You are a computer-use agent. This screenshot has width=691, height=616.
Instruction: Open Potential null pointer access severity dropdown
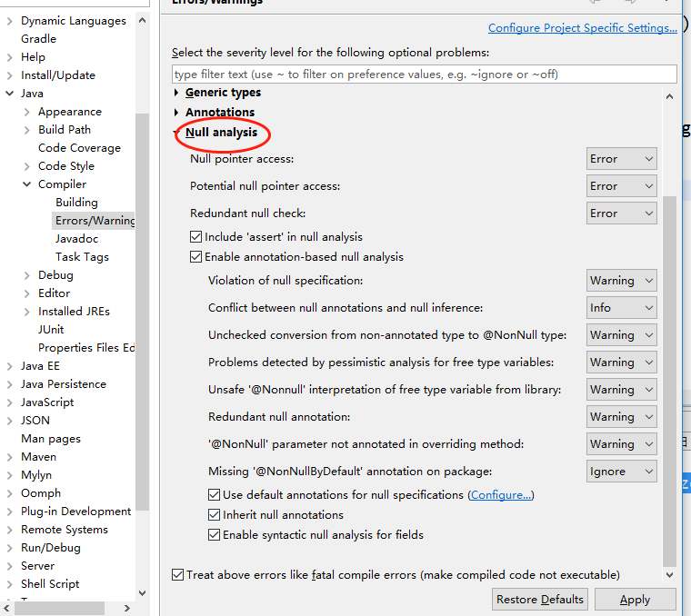[621, 186]
